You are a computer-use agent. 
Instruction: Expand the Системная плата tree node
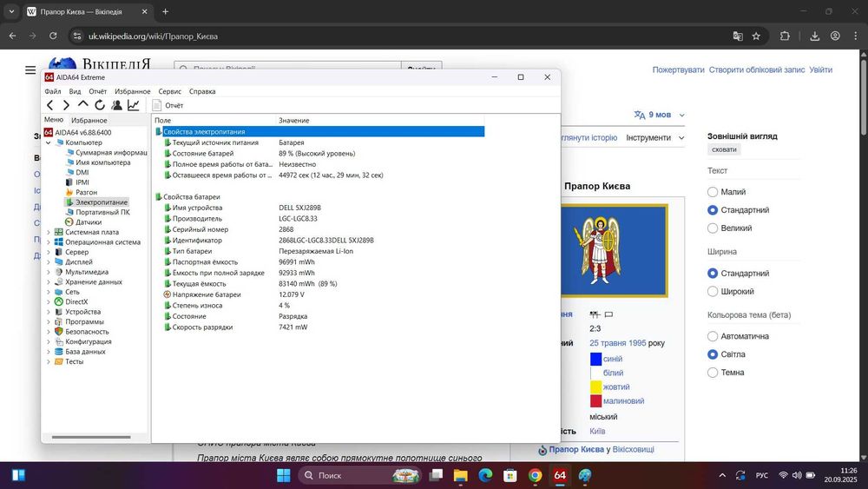(x=49, y=232)
